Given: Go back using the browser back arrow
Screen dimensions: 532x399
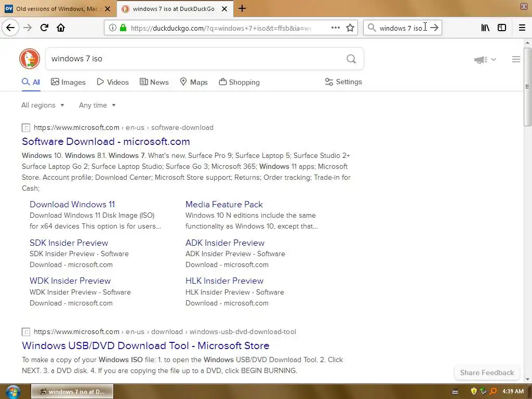Looking at the screenshot, I should (10, 28).
